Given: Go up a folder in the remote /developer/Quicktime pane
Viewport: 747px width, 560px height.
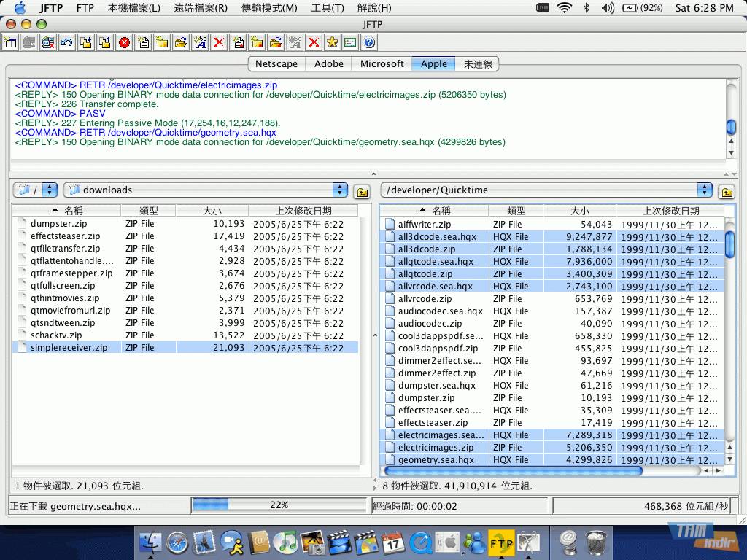Looking at the screenshot, I should click(726, 191).
